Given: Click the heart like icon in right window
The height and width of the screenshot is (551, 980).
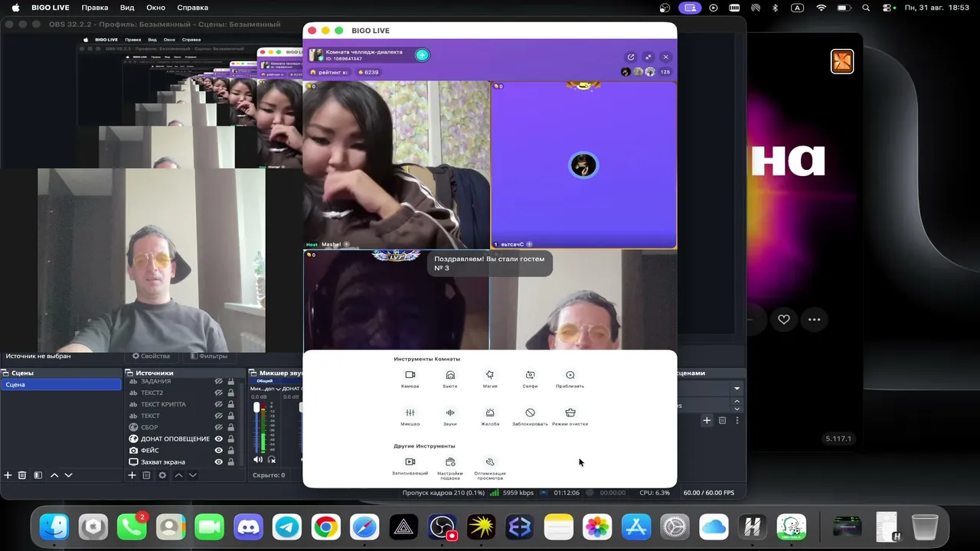Looking at the screenshot, I should 784,319.
